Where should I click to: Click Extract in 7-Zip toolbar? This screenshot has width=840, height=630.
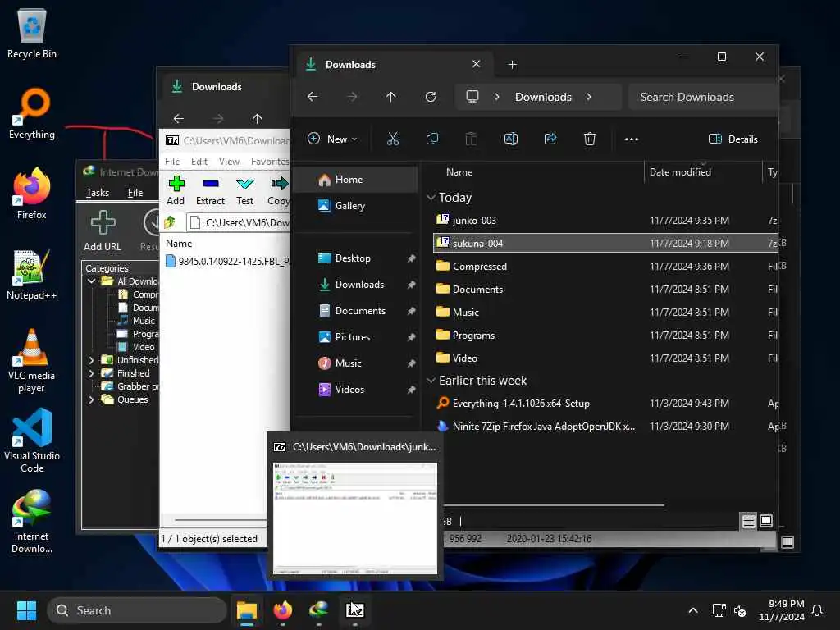coord(210,190)
